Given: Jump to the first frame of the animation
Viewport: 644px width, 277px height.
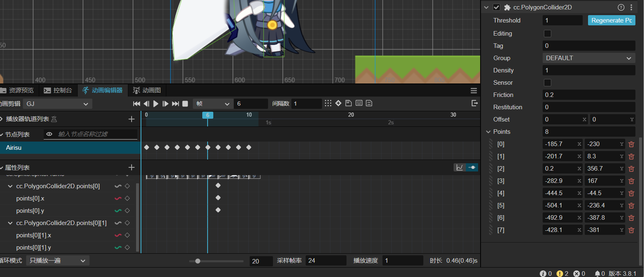Looking at the screenshot, I should [136, 104].
